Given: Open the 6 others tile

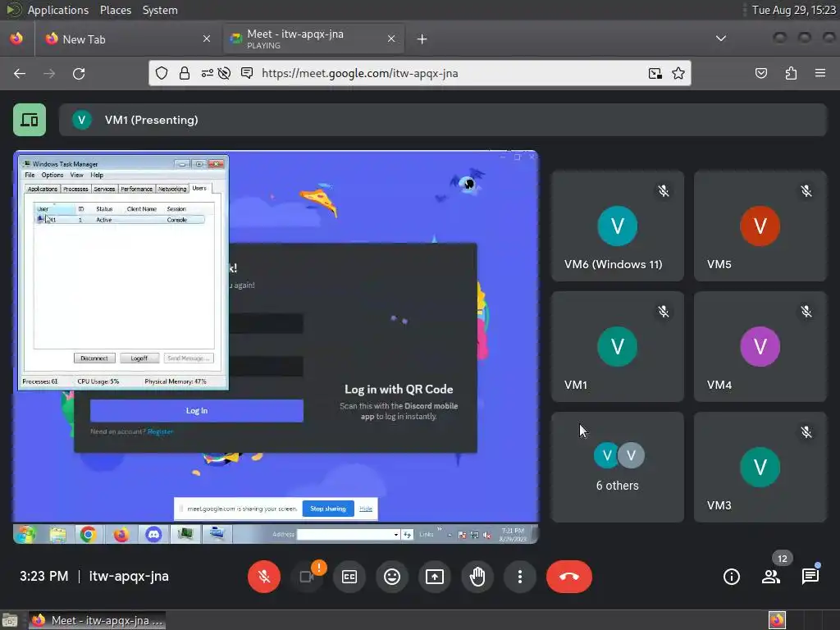Looking at the screenshot, I should 617,467.
